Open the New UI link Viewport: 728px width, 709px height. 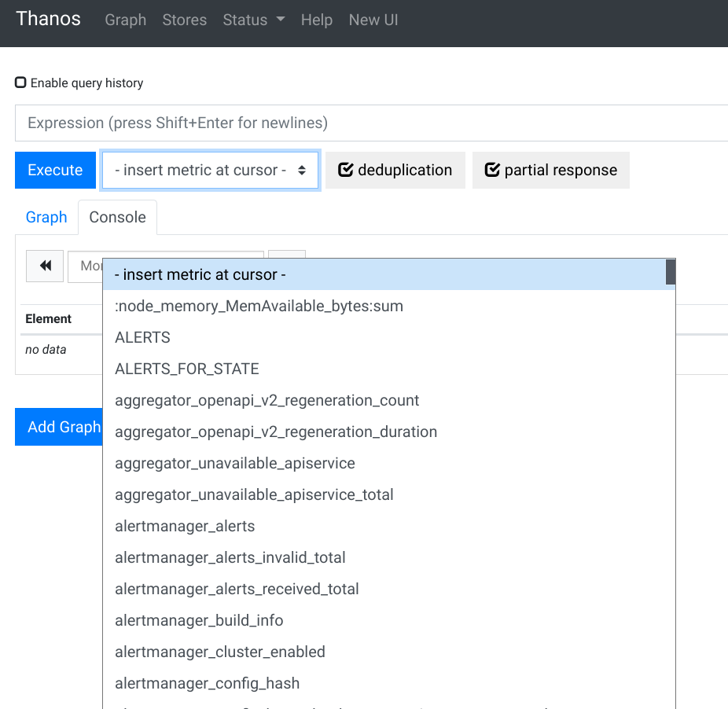pos(373,20)
